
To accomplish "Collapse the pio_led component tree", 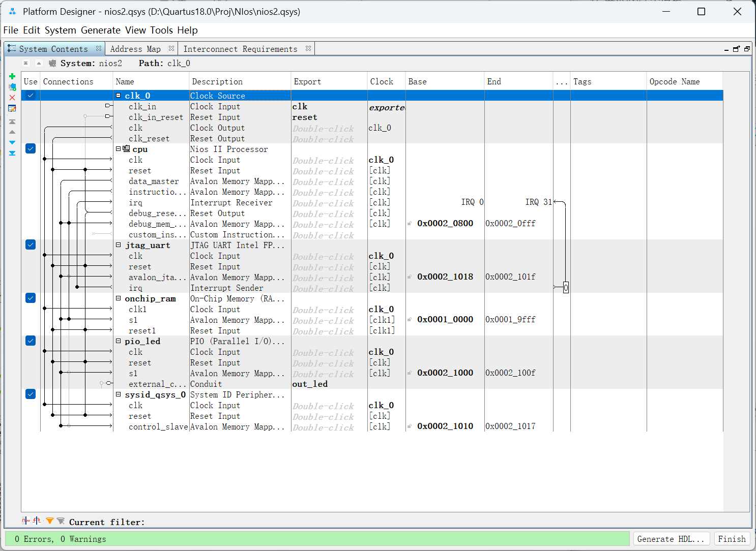I will point(119,341).
